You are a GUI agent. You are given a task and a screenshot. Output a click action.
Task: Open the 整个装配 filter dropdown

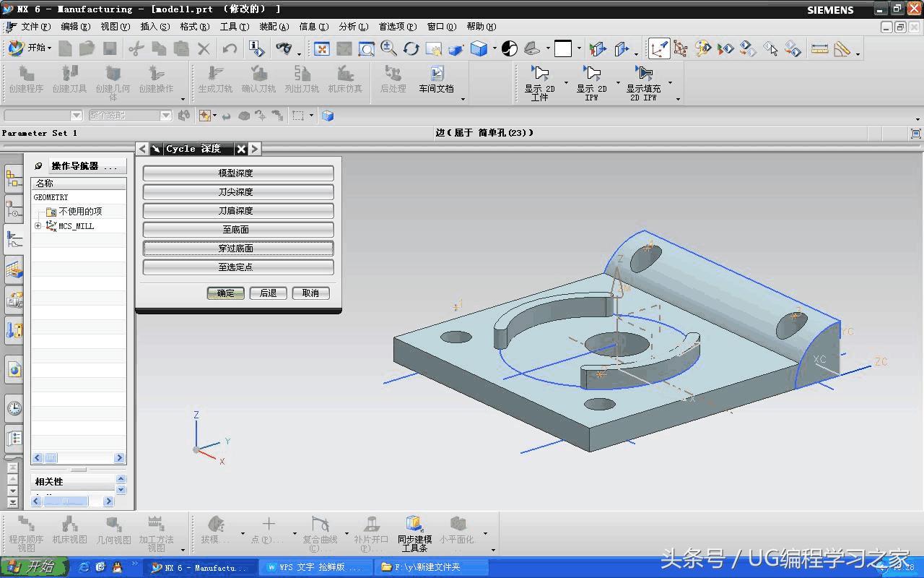[165, 116]
